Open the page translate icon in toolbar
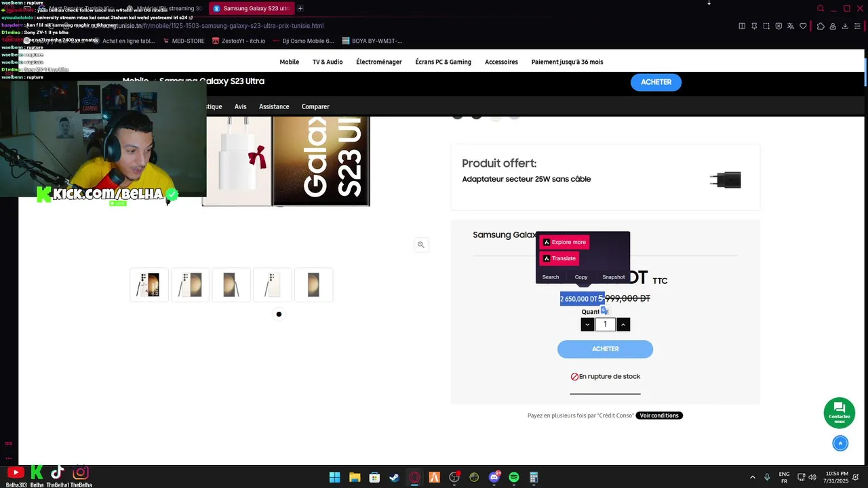This screenshot has width=868, height=488. pyautogui.click(x=791, y=26)
